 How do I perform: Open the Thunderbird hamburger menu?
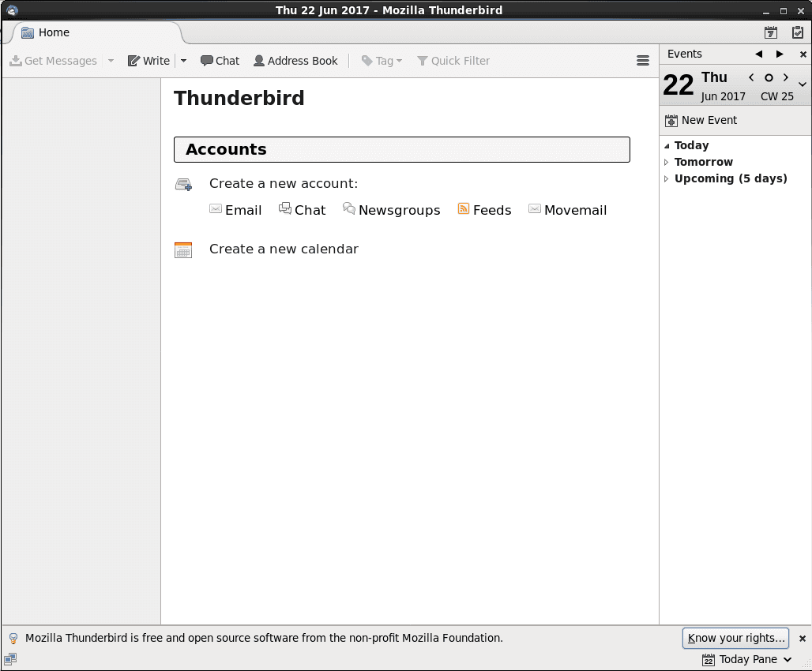(x=643, y=61)
